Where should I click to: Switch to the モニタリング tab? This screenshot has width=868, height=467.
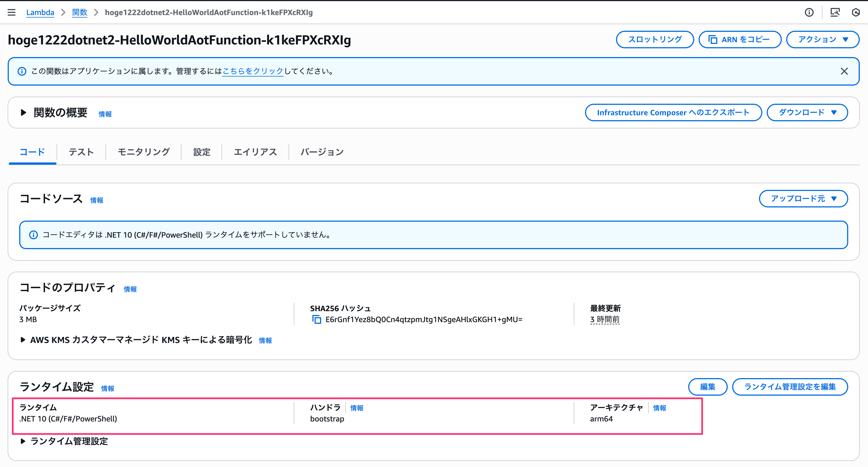click(x=144, y=152)
